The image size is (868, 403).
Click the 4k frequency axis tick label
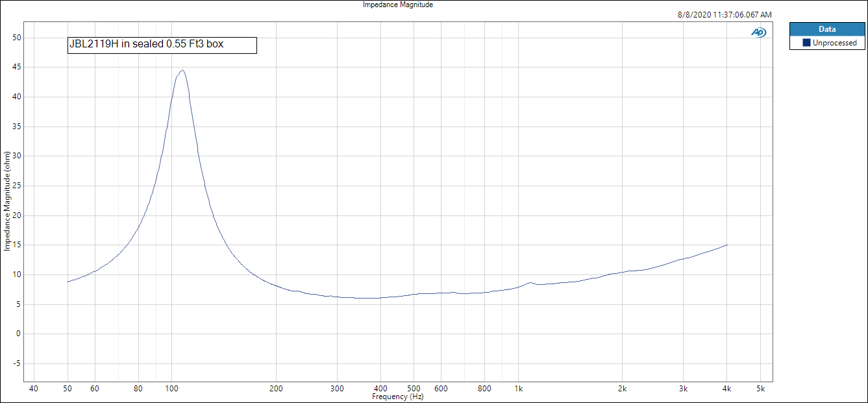point(727,389)
